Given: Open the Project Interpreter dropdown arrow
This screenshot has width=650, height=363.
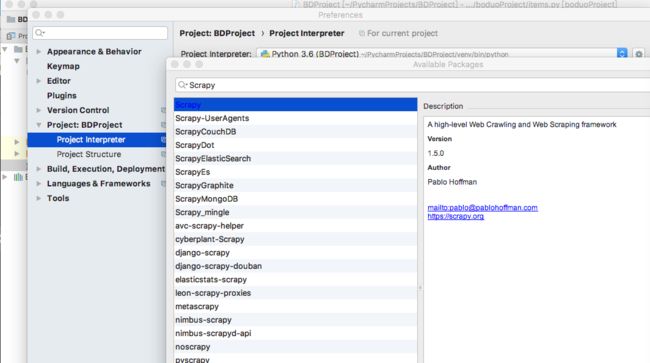Looking at the screenshot, I should 622,54.
